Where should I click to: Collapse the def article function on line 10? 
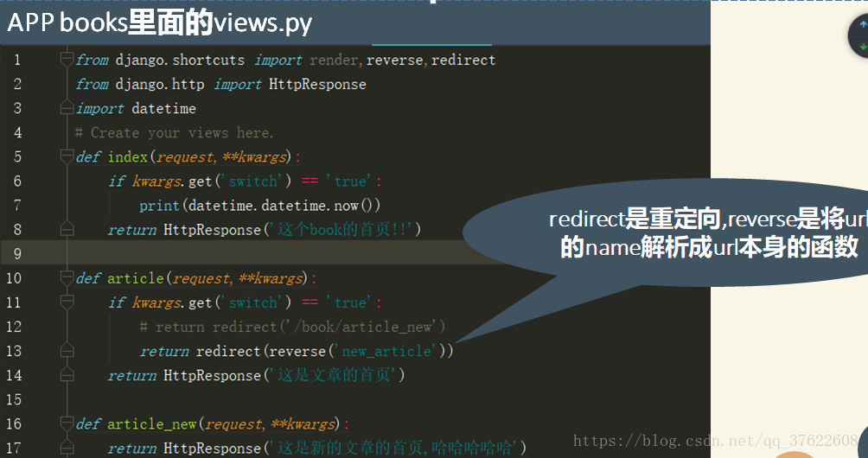(x=67, y=277)
